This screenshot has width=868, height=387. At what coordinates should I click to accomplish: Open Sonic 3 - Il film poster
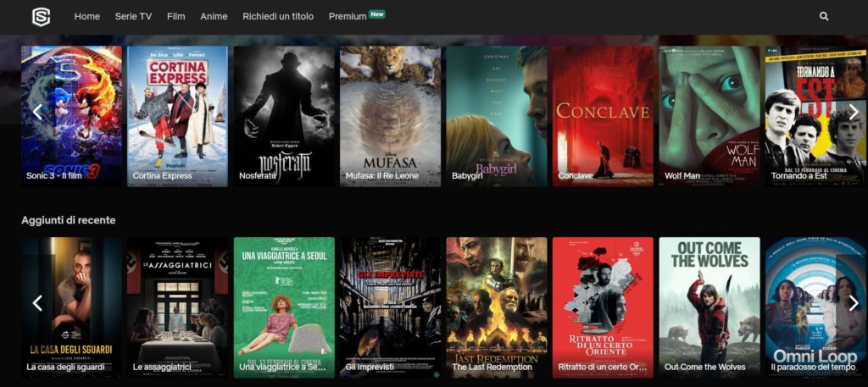71,116
